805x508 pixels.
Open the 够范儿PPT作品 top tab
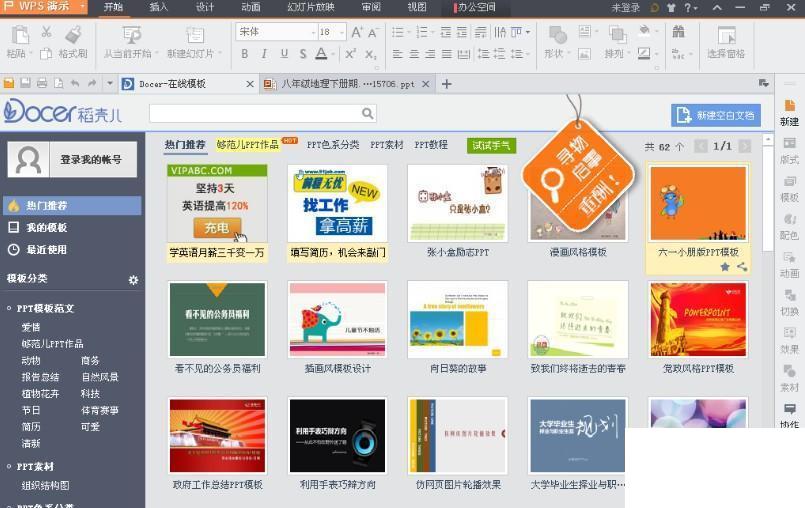247,145
